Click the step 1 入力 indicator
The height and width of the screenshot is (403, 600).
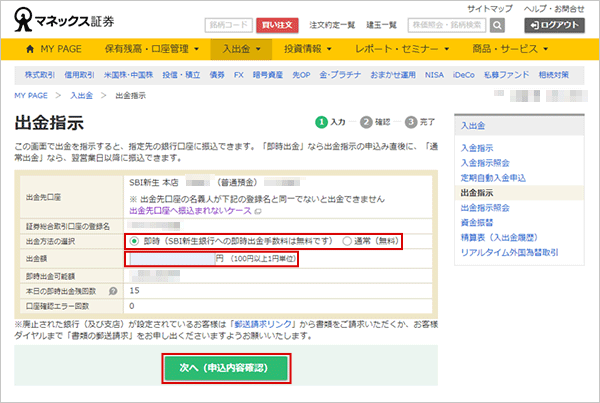330,122
